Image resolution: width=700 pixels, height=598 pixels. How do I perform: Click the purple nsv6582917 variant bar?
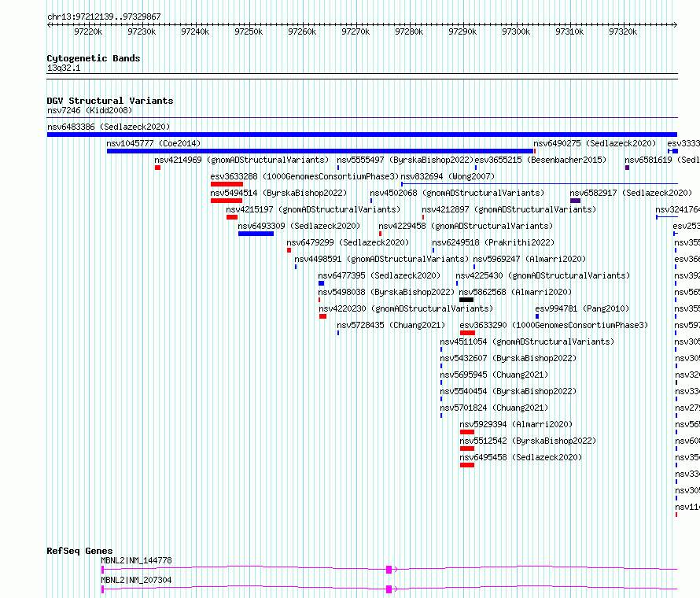576,201
